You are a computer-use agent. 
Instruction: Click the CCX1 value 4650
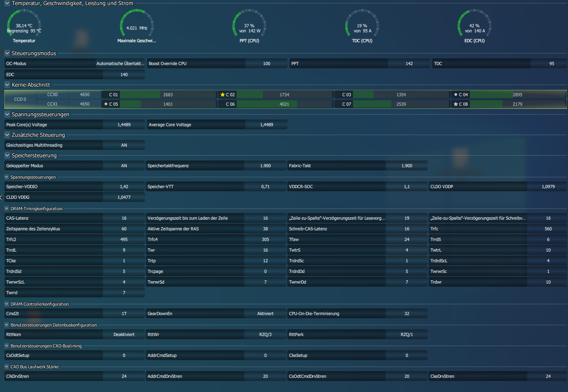[x=85, y=104]
